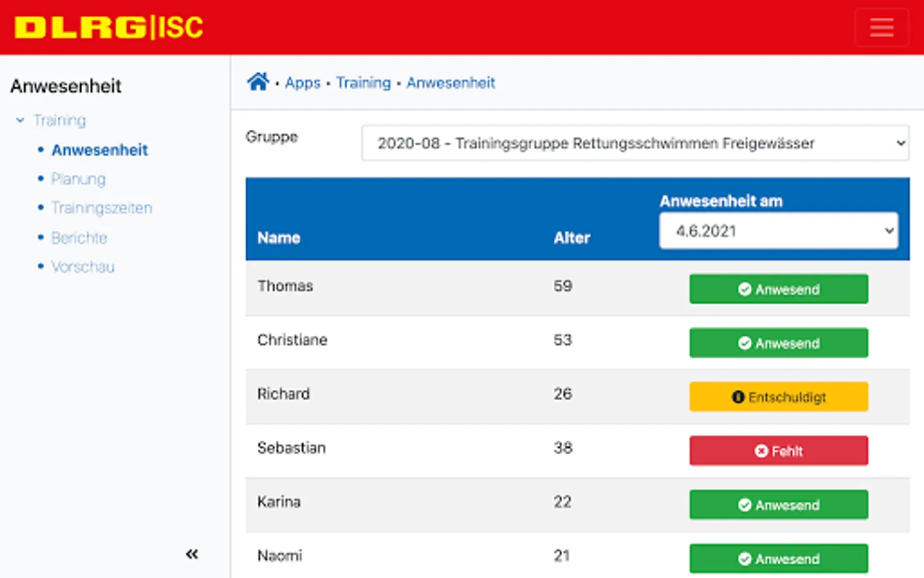Open Trainingszeiten in the sidebar menu
The width and height of the screenshot is (924, 578).
point(101,208)
